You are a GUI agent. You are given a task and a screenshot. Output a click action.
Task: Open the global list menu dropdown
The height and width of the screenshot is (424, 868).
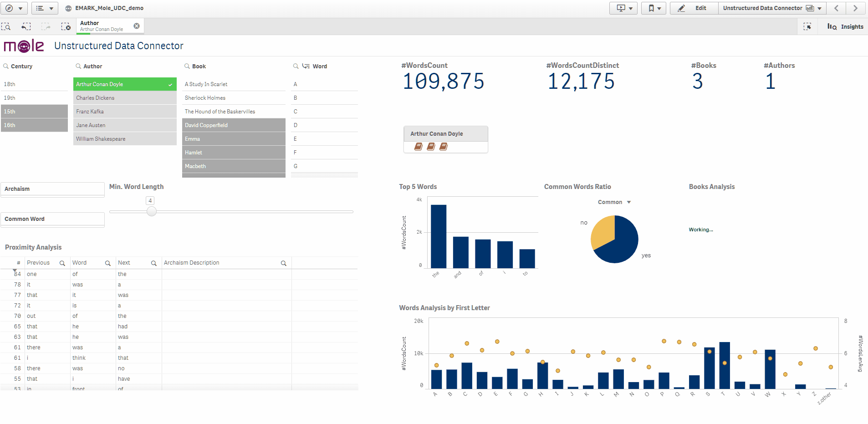(x=44, y=8)
